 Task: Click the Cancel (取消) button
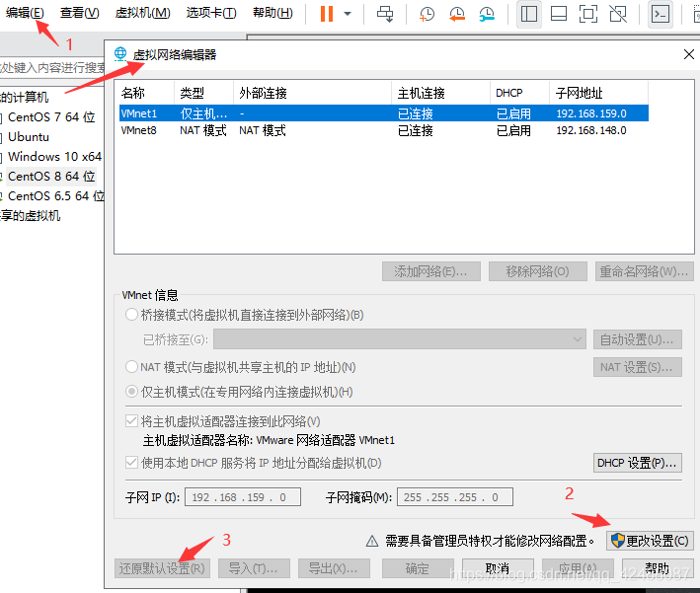click(x=498, y=568)
